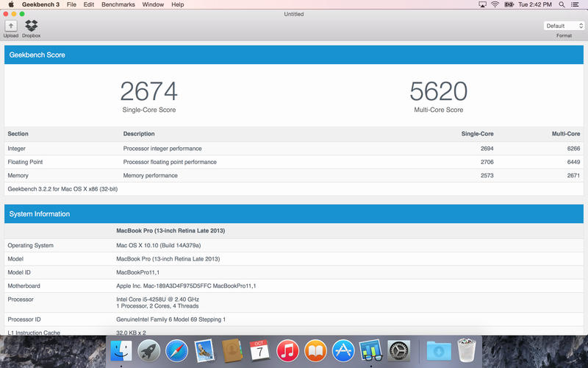Open the Benchmarks menu
This screenshot has height=368, width=588.
coord(118,4)
